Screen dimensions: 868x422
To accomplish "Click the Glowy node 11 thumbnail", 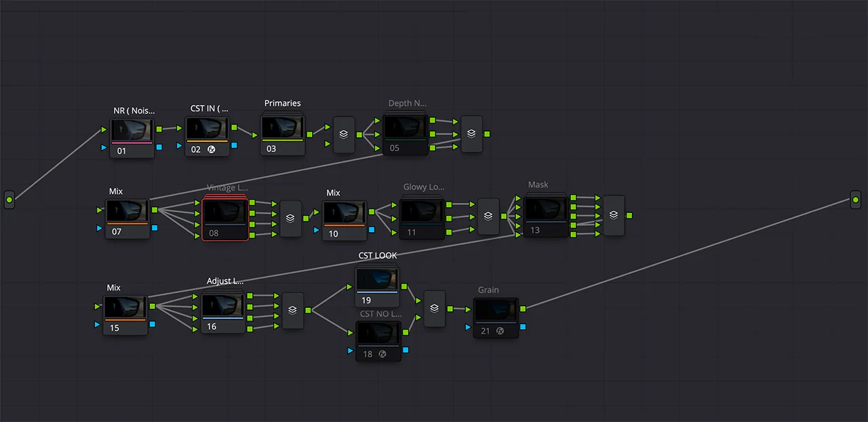I will (x=422, y=211).
